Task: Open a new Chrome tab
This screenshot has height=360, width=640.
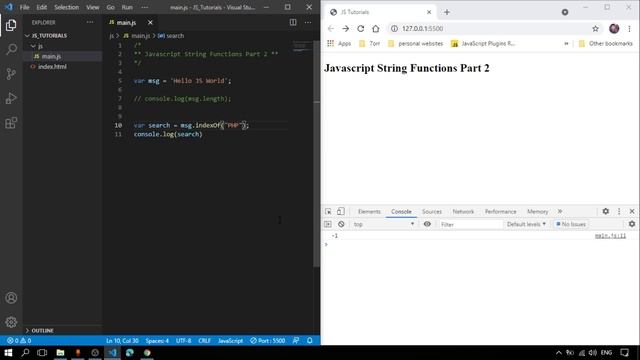Action: pyautogui.click(x=447, y=12)
